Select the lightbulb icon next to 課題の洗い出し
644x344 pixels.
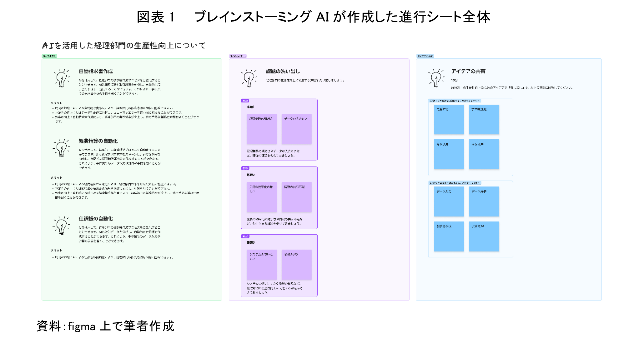[x=249, y=78]
